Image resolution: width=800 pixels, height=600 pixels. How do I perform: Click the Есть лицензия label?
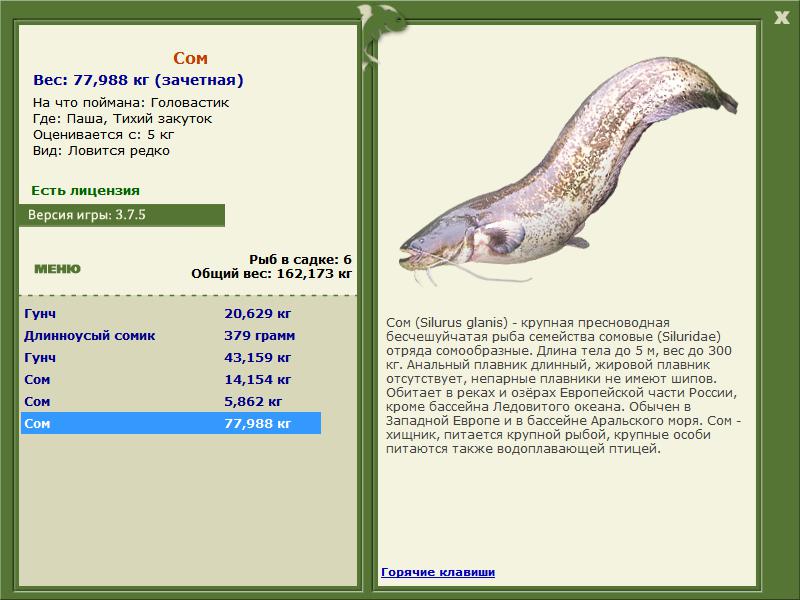click(x=85, y=190)
